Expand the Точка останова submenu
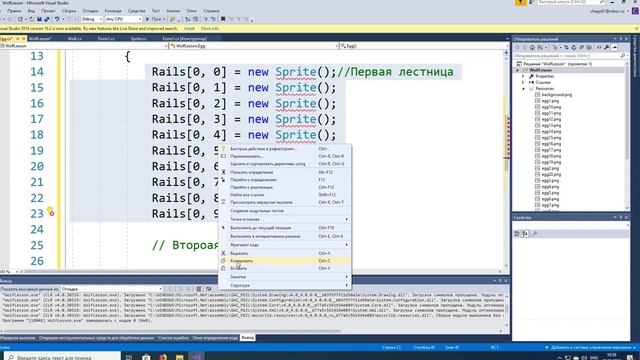Image resolution: width=640 pixels, height=360 pixels. pyautogui.click(x=284, y=219)
